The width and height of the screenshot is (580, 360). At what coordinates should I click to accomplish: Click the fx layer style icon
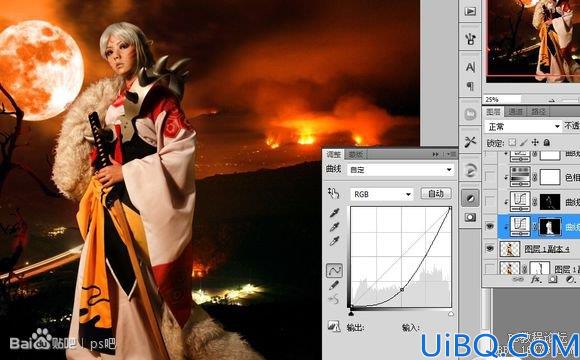pyautogui.click(x=536, y=280)
